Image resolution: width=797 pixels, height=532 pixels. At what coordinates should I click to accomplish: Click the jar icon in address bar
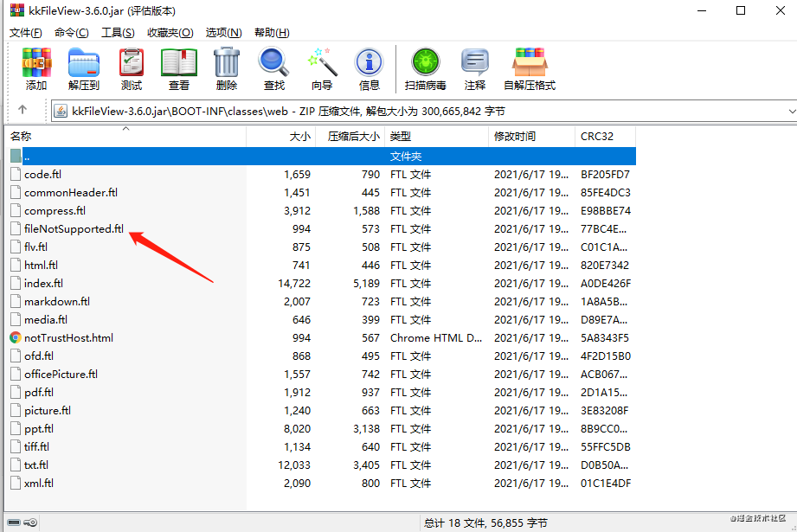[61, 111]
